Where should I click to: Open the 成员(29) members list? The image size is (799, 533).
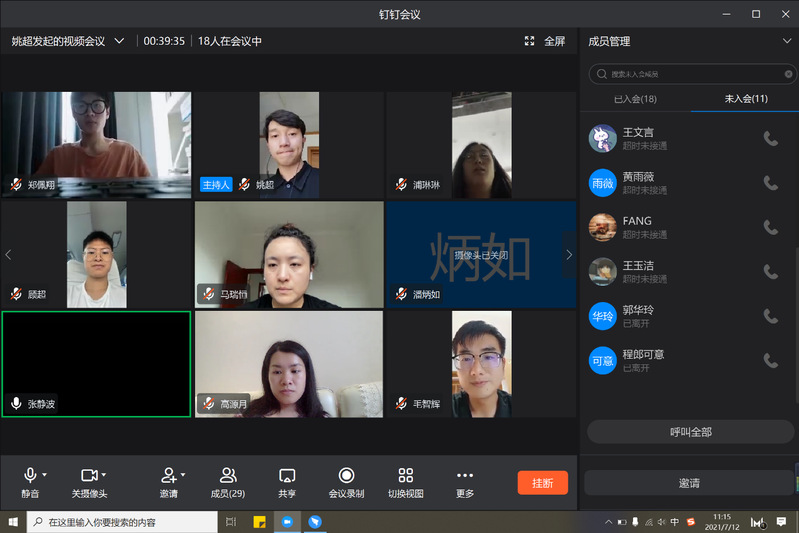tap(228, 476)
